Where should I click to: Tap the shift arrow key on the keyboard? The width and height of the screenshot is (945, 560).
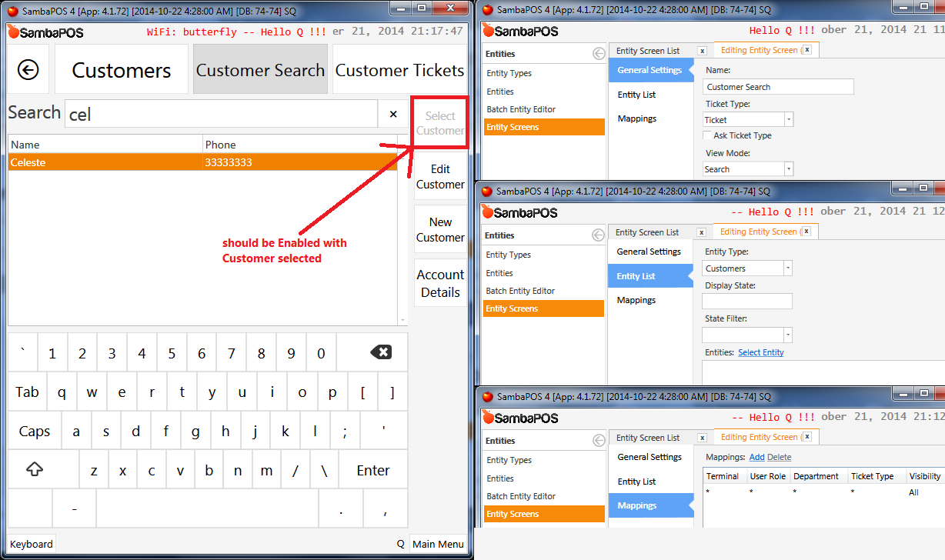tap(35, 469)
